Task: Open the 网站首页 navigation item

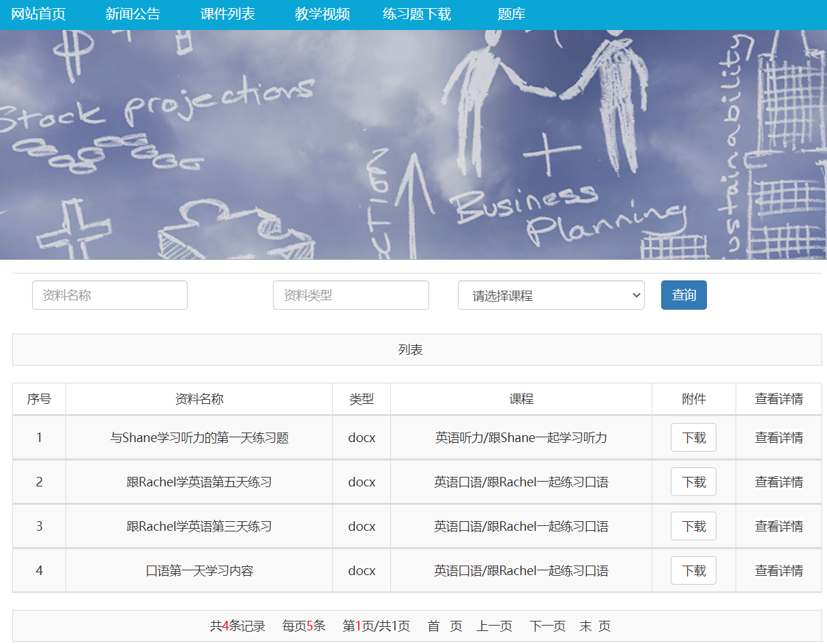Action: [x=38, y=14]
